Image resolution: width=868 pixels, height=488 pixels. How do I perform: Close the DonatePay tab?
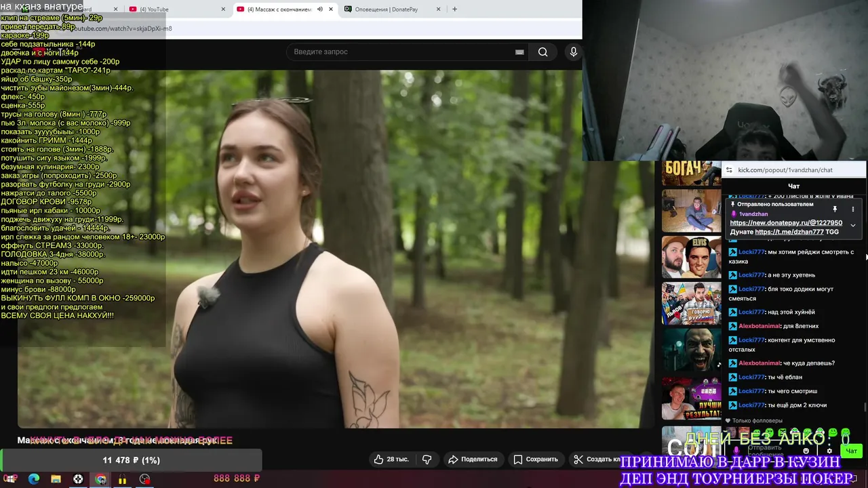pyautogui.click(x=438, y=9)
